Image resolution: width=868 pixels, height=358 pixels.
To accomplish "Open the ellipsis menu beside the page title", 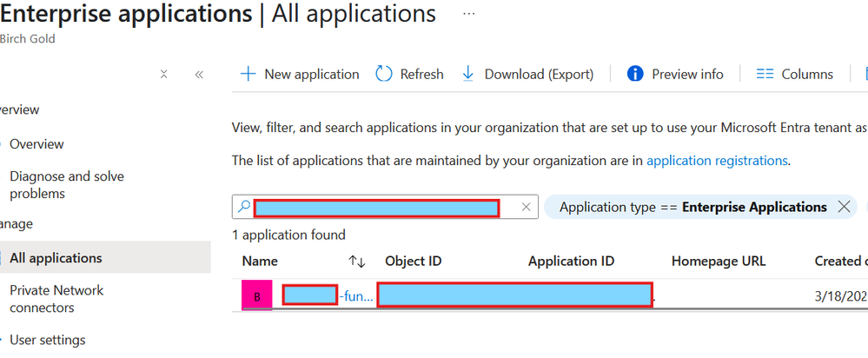I will [469, 14].
